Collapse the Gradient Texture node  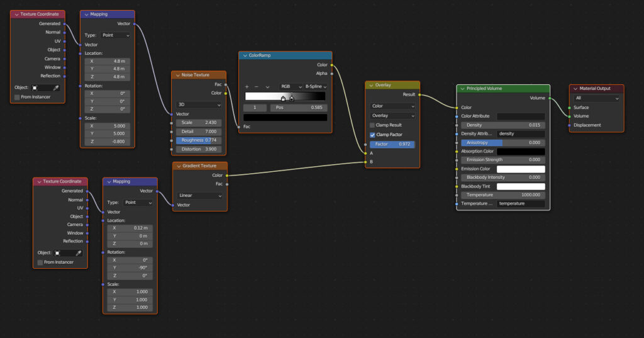point(179,166)
